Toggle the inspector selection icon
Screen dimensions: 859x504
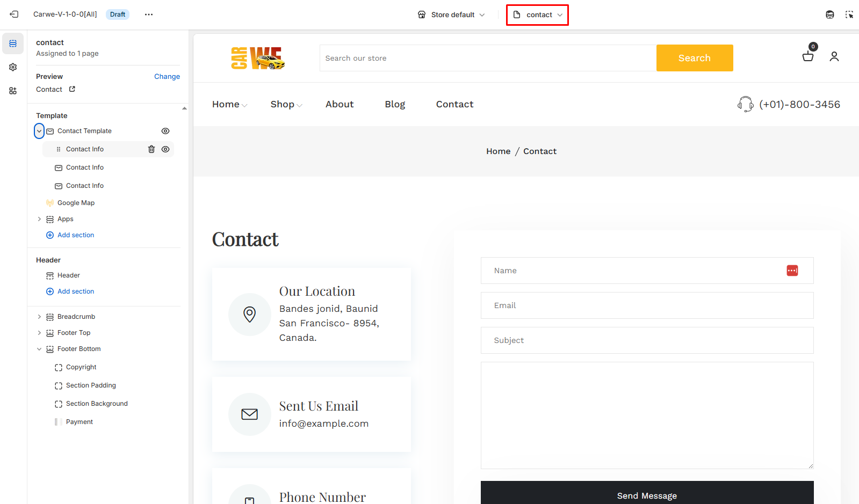[849, 14]
